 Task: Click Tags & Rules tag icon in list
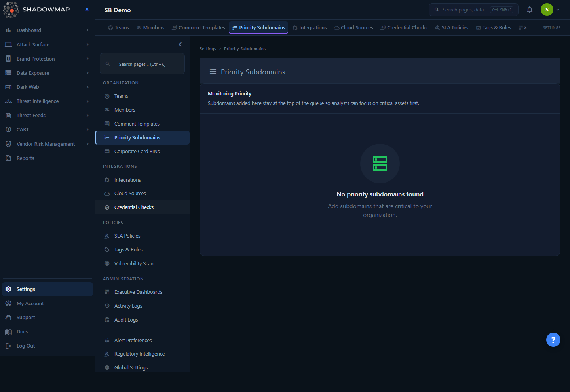[107, 250]
